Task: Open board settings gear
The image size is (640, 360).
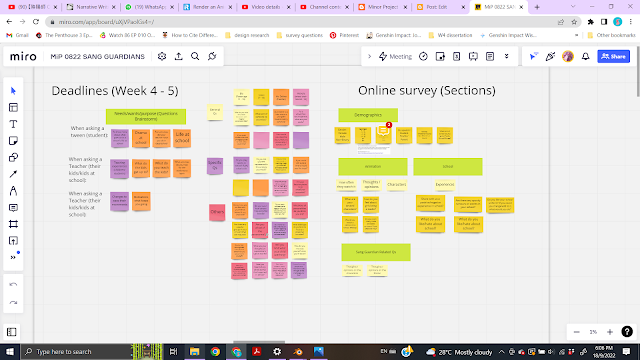Action: click(162, 56)
